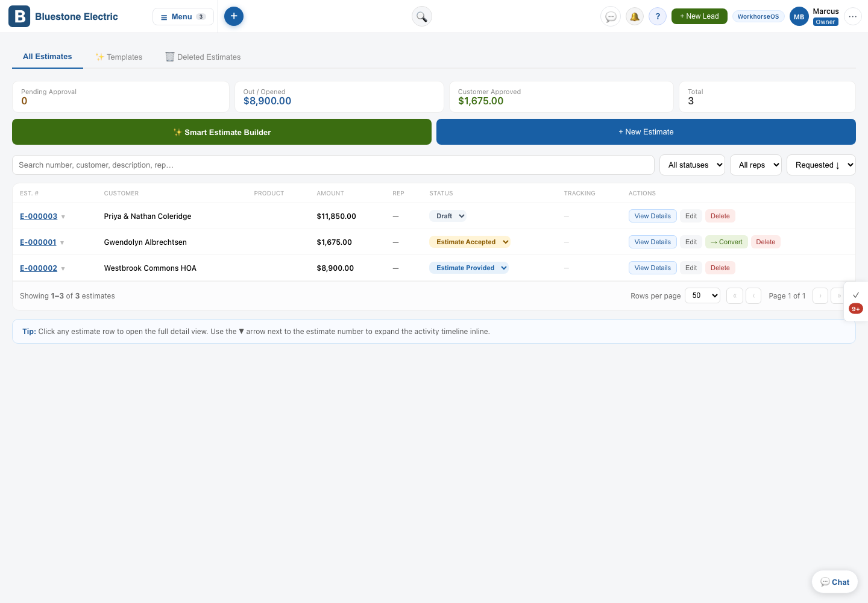Image resolution: width=868 pixels, height=603 pixels.
Task: Switch to the Deleted Estimates tab
Action: click(203, 57)
